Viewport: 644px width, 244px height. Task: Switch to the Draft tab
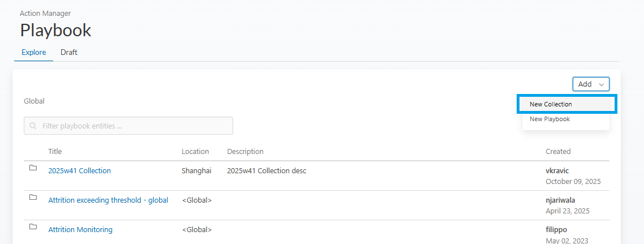69,53
